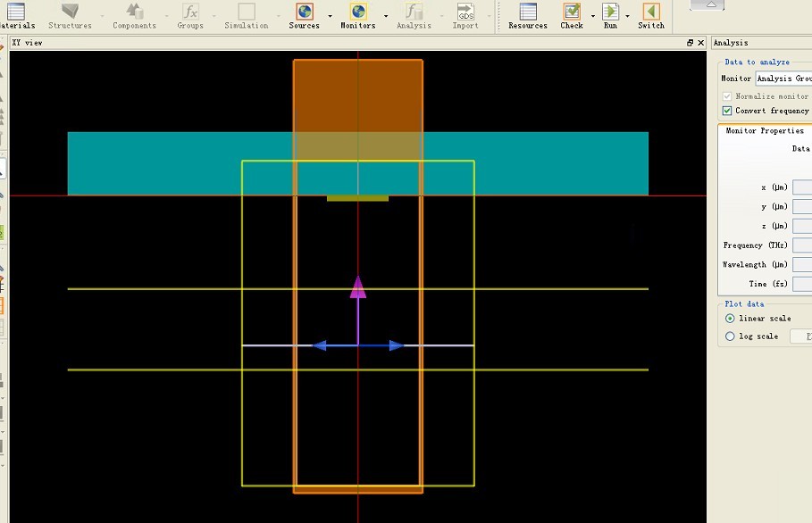Expand the Components dropdown arrow
This screenshot has height=523, width=812.
[x=166, y=16]
